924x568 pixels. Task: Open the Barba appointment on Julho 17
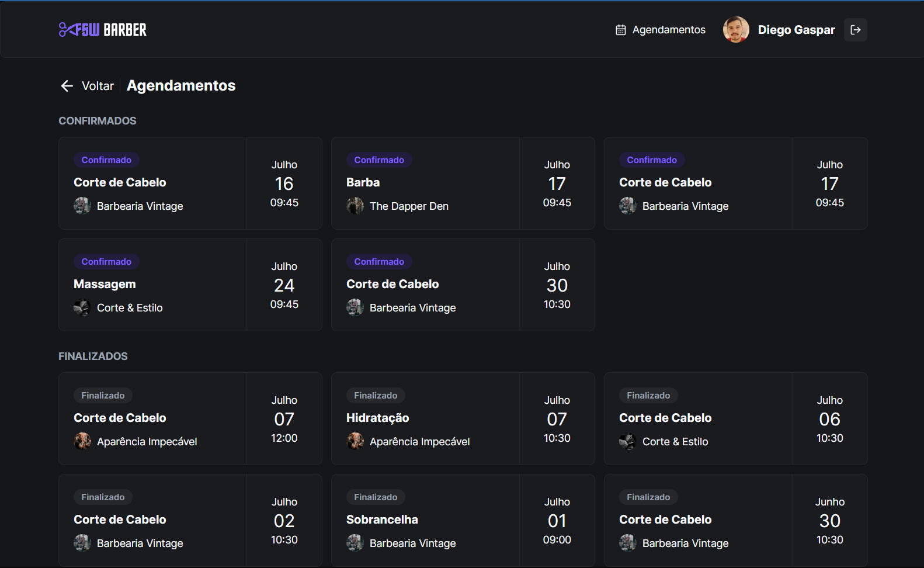[462, 183]
